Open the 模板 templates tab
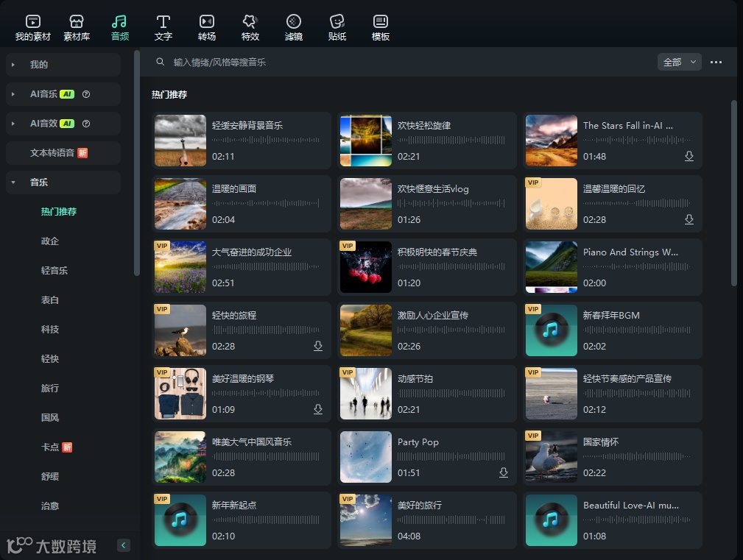This screenshot has height=560, width=743. [x=381, y=27]
